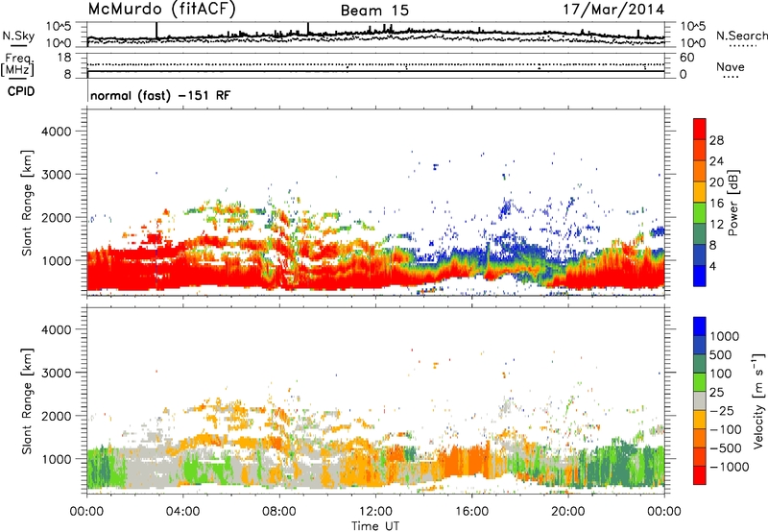The width and height of the screenshot is (768, 532).
Task: Click 'Slant Range [km]' label beside power panel
Action: point(27,203)
